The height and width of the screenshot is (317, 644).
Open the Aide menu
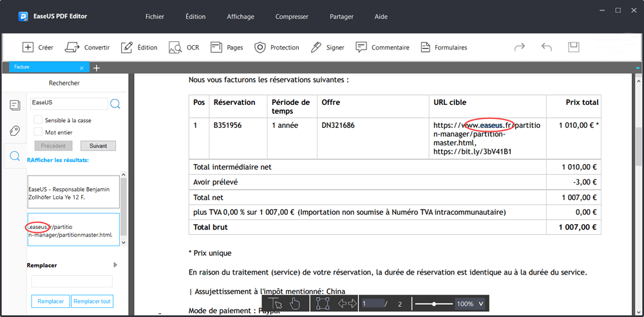click(381, 17)
